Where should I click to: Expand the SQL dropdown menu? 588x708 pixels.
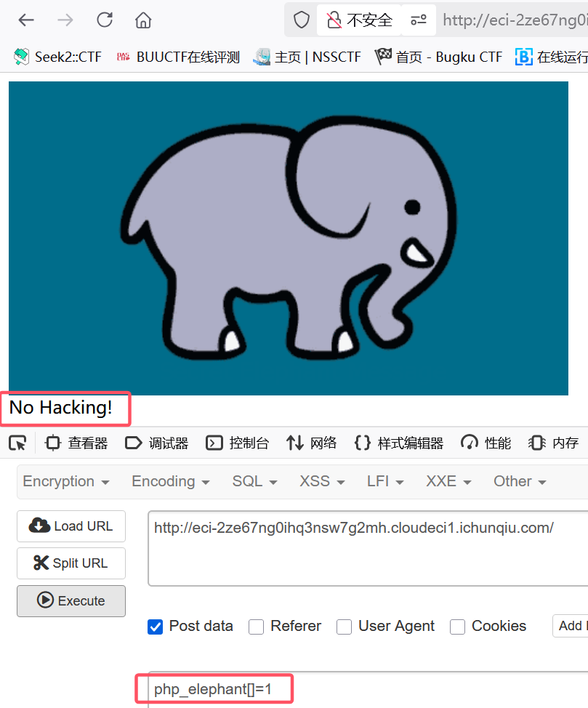click(x=254, y=481)
